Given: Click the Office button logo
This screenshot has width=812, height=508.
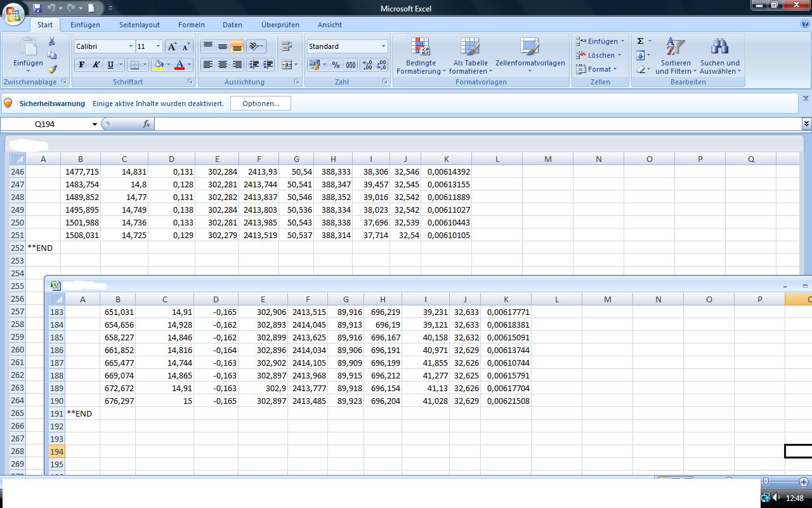Looking at the screenshot, I should pos(13,14).
